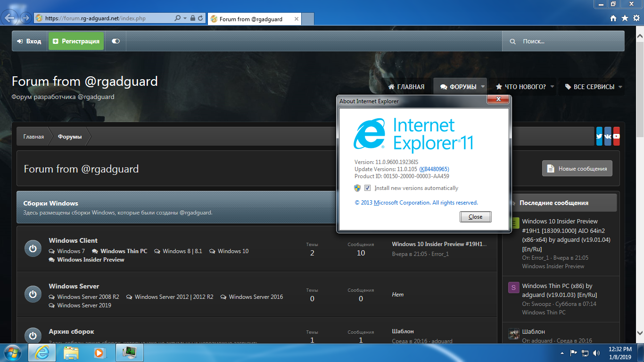Click the Show desktop button

[x=641, y=353]
